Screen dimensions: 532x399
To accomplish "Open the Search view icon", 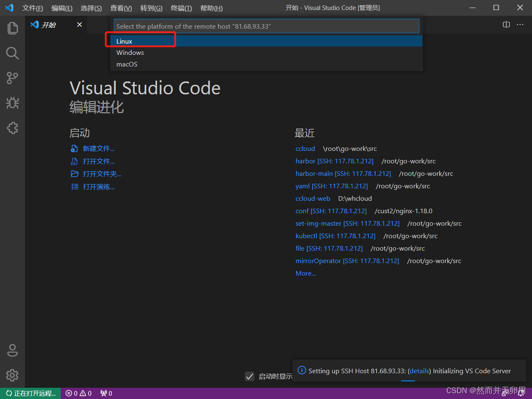I will (12, 53).
